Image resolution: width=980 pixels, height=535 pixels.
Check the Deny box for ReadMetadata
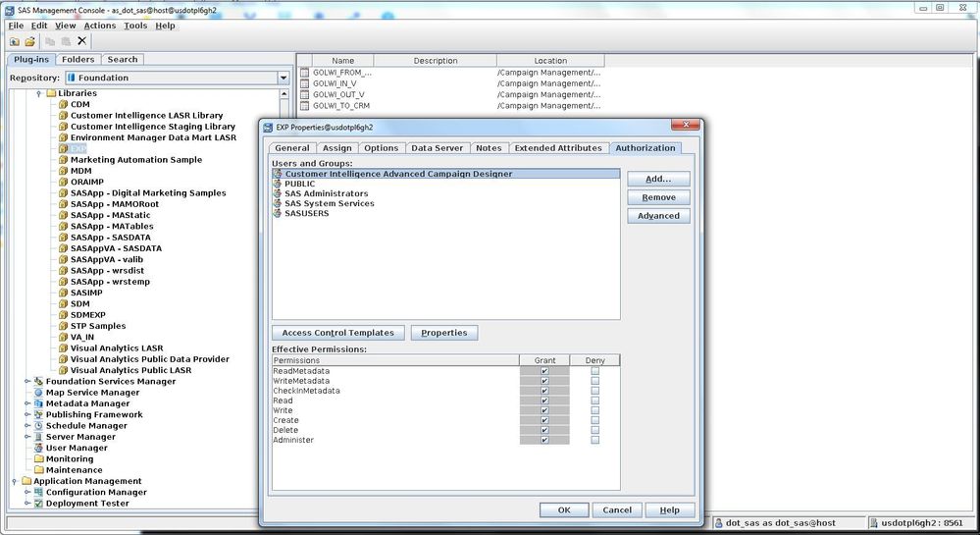595,371
